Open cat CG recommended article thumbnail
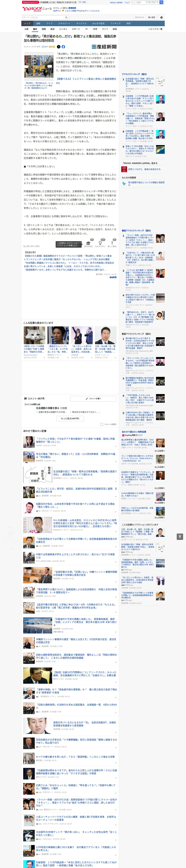 point(34,335)
